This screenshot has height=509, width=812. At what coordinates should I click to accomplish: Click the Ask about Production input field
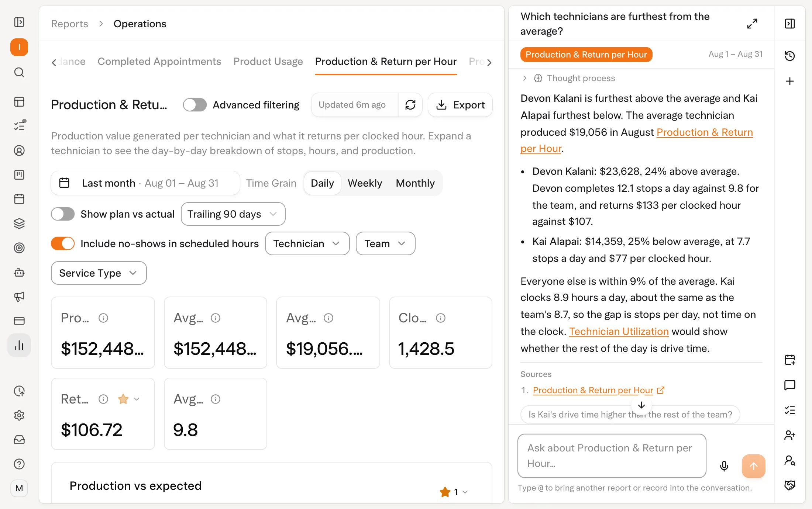[612, 456]
